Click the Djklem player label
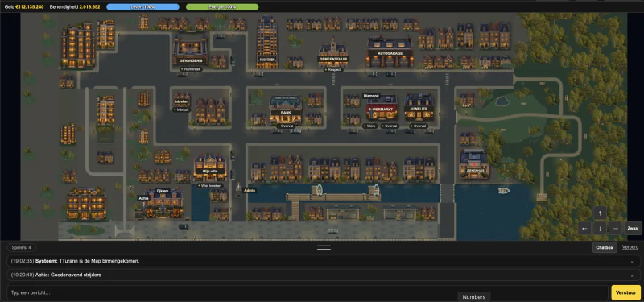The width and height of the screenshot is (644, 302). (162, 191)
